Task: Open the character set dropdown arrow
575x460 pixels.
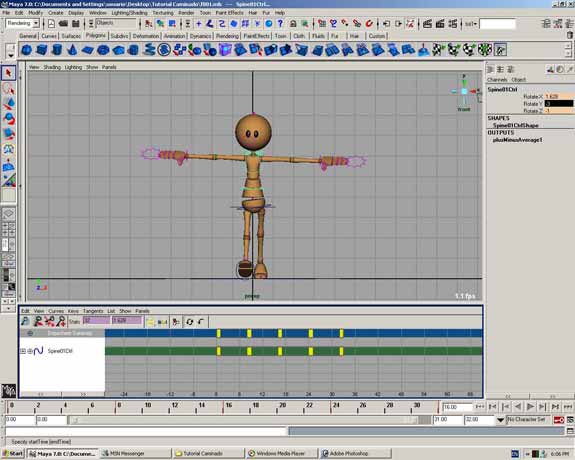Action: (x=500, y=420)
